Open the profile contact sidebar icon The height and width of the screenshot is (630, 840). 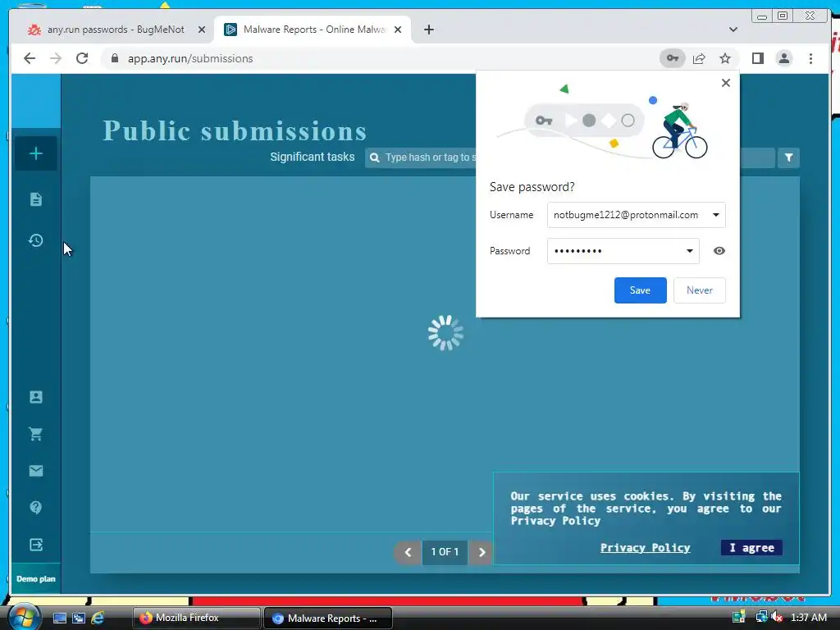36,397
